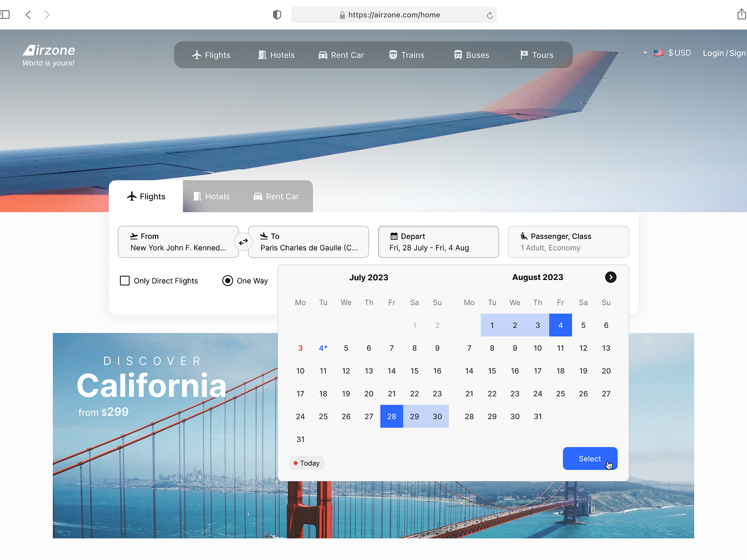Screen dimensions: 747x560
Task: Toggle the browser sidebar panel
Action: point(6,14)
